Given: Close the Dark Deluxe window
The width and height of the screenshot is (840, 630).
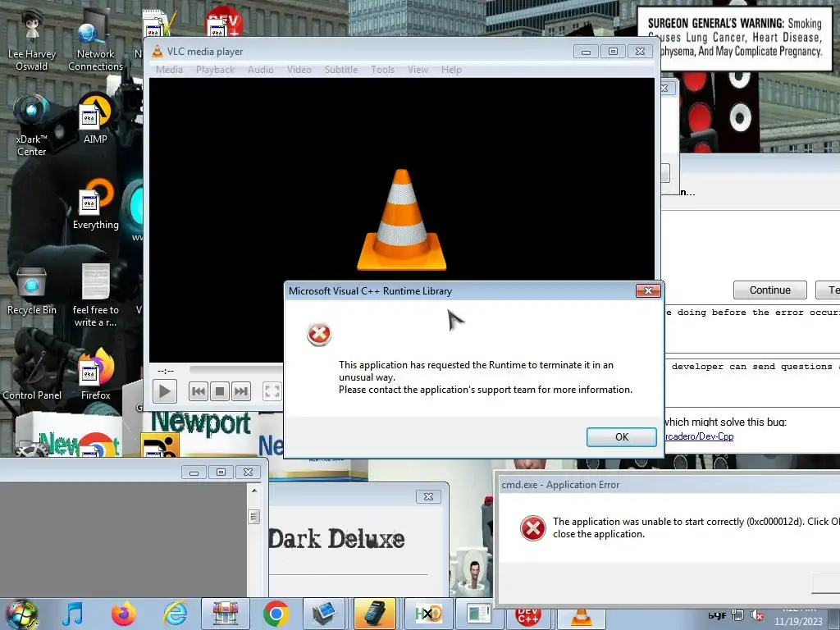Looking at the screenshot, I should pos(428,496).
